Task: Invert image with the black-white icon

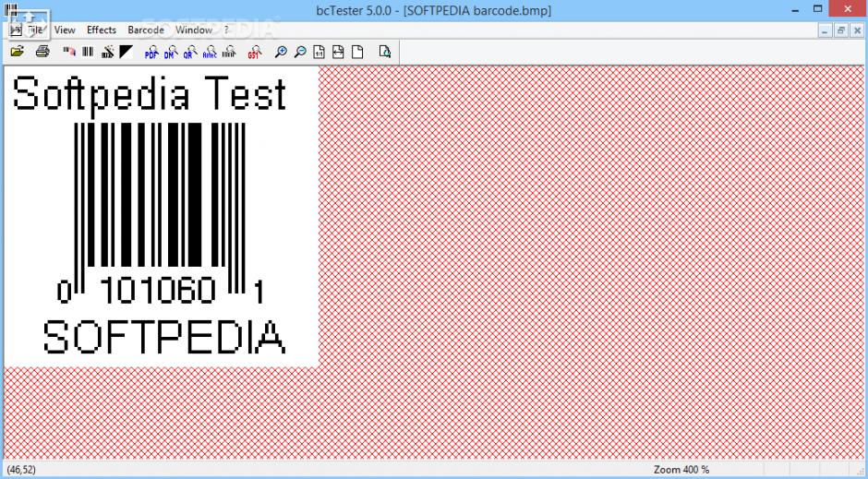Action: 127,52
